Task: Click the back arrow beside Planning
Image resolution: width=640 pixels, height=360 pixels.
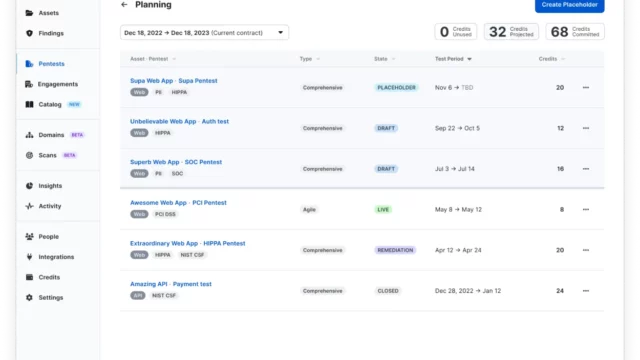Action: click(124, 4)
